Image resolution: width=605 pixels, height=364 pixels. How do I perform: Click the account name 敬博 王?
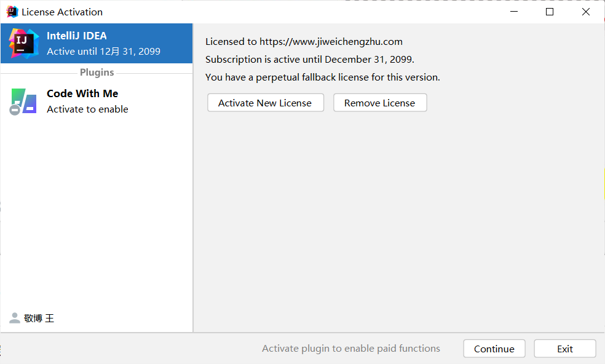[39, 318]
